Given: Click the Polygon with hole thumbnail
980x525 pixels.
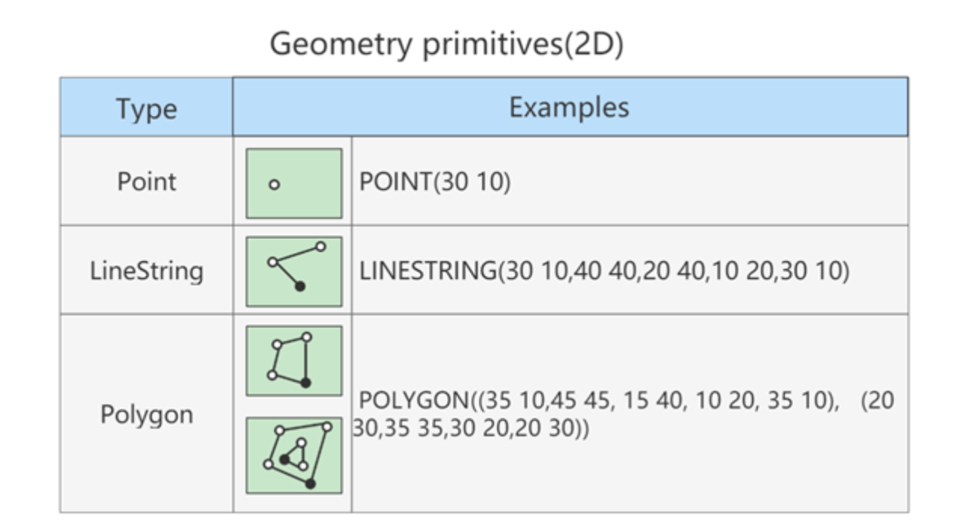Looking at the screenshot, I should (x=294, y=455).
